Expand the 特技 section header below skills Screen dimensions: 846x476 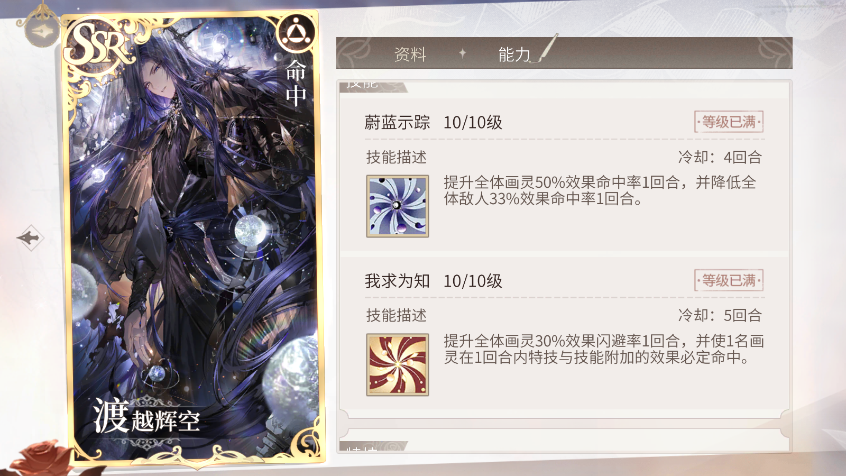tap(372, 447)
